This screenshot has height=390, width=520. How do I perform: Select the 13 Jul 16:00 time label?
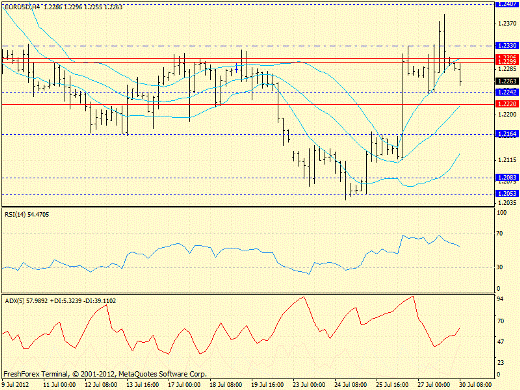[142, 385]
